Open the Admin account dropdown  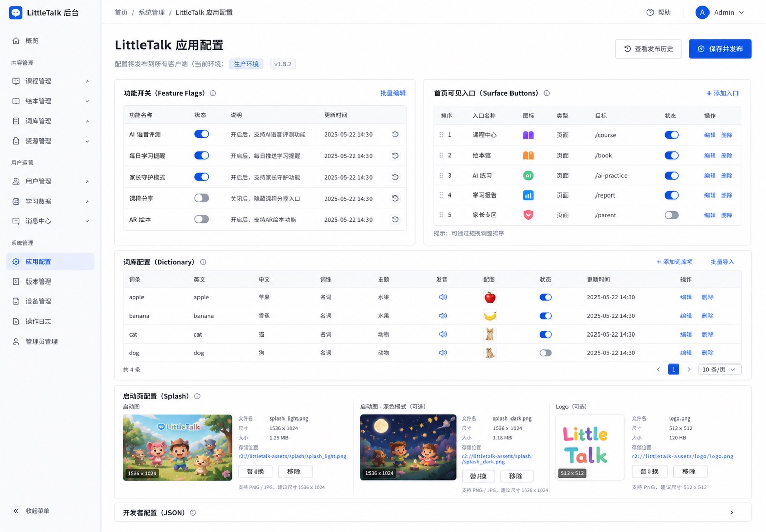(x=720, y=12)
